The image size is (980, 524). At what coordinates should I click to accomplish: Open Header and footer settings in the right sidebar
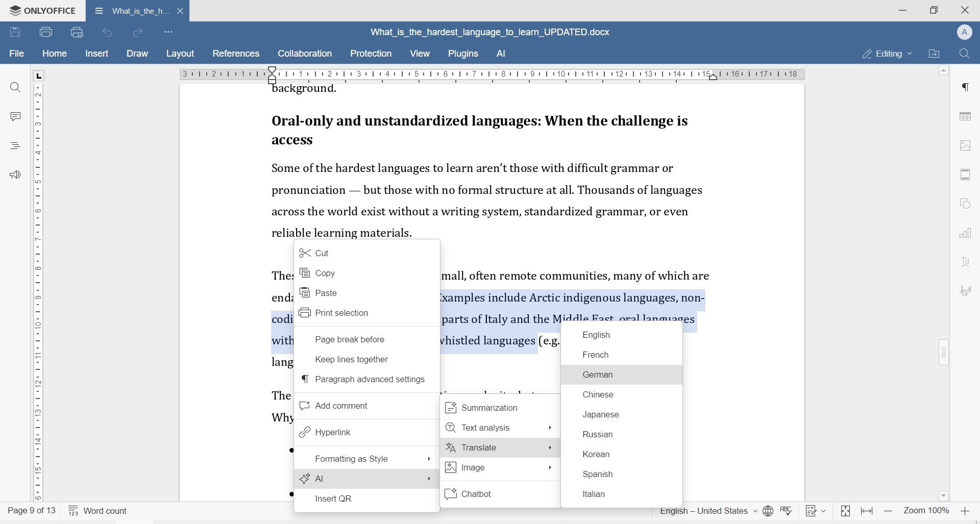[966, 175]
